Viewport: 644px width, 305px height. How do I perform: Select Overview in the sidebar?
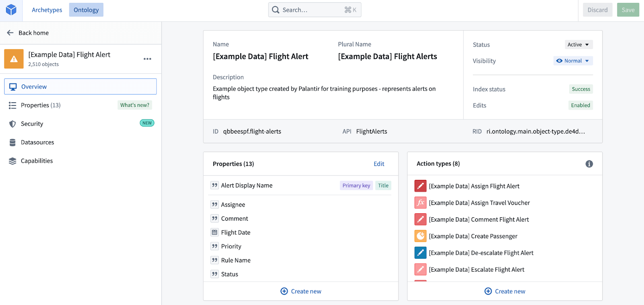(x=80, y=87)
